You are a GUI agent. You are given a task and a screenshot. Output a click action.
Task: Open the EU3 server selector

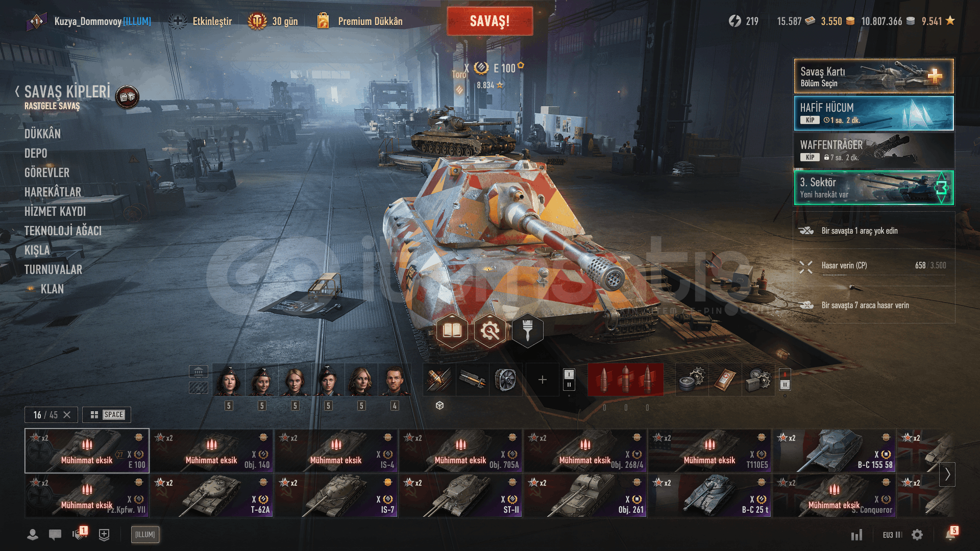pyautogui.click(x=892, y=535)
